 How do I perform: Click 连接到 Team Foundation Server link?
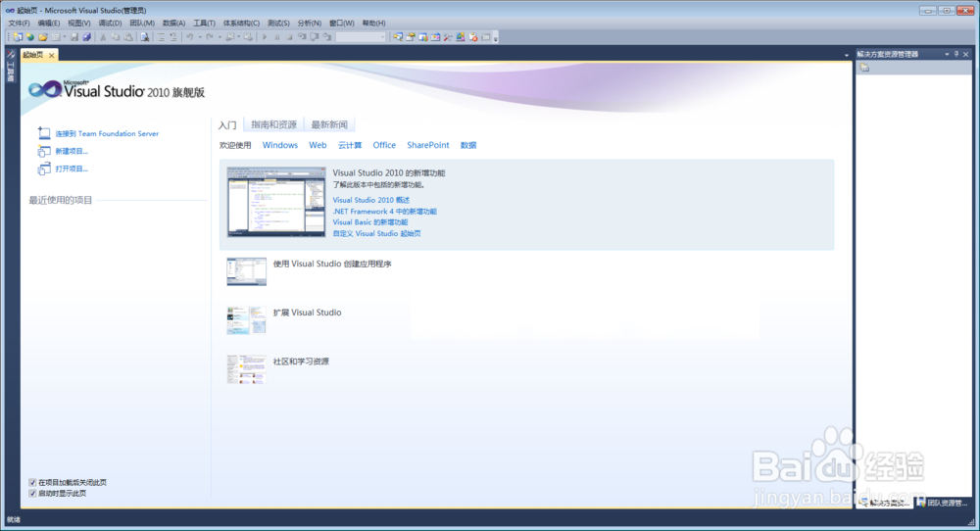tap(107, 133)
